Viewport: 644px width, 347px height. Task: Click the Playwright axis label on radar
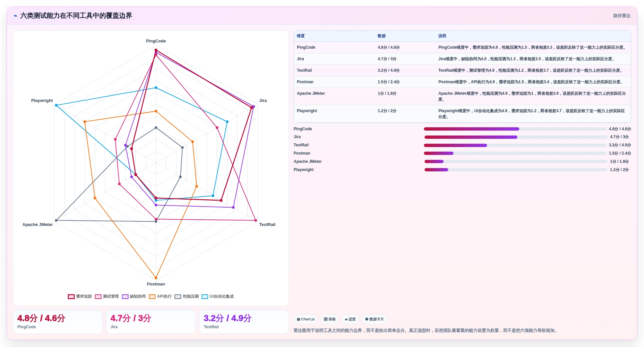pos(42,101)
